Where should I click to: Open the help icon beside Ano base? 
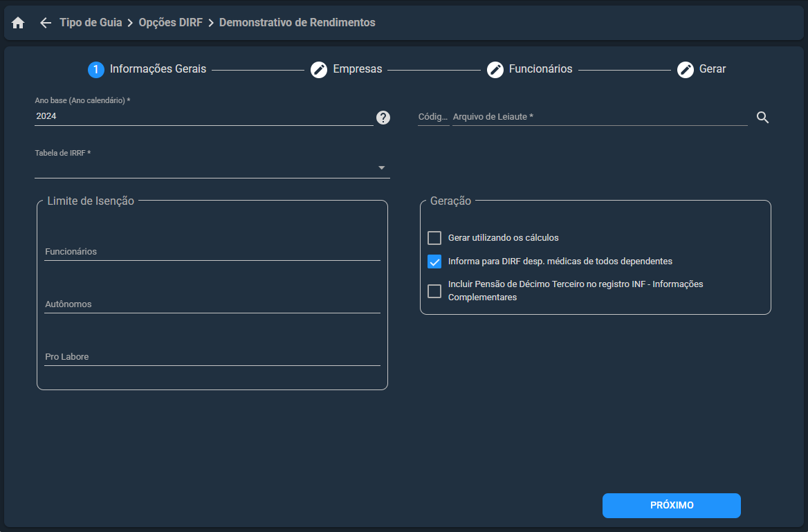coord(383,118)
